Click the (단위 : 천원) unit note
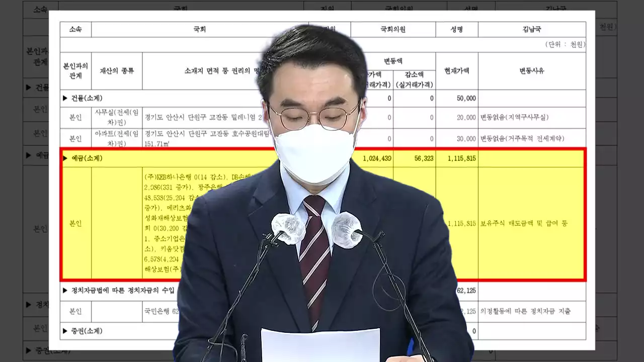Viewport: 644px width, 362px height. (x=565, y=44)
